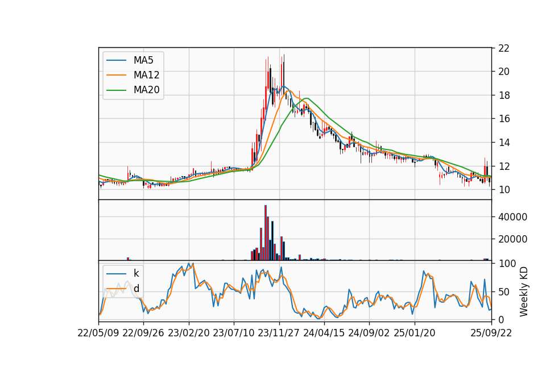Image resolution: width=546 pixels, height=392 pixels.
Task: Click the 23/02/20 date axis label
Action: click(189, 333)
